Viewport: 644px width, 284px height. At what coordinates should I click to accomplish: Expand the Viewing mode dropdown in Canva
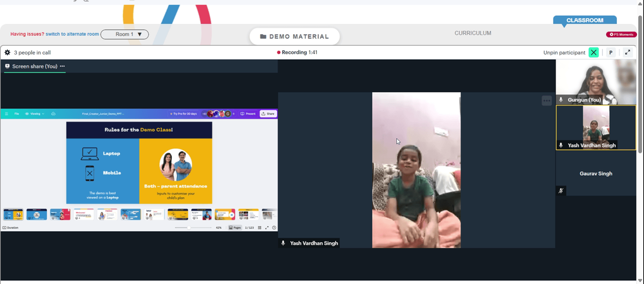point(35,114)
